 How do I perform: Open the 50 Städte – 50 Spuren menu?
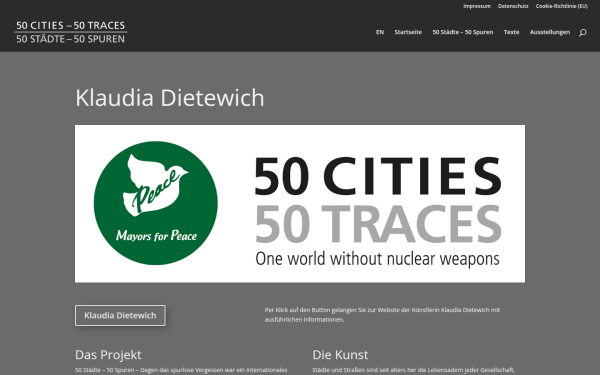tap(463, 32)
